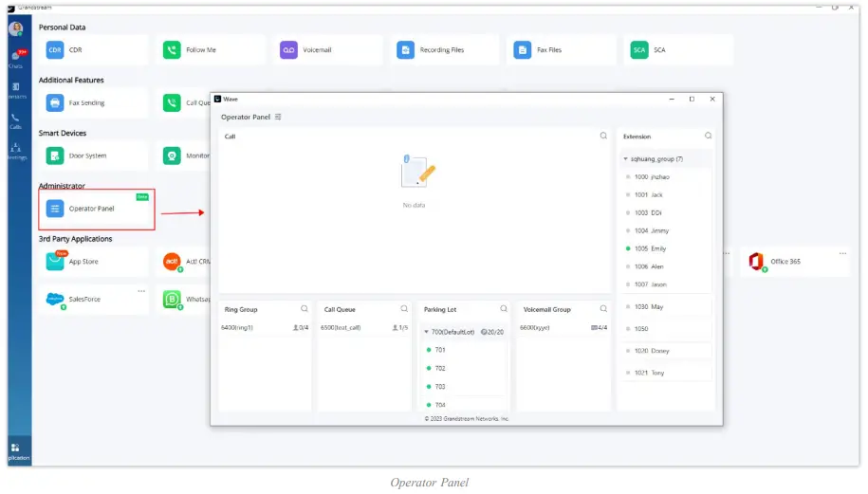Select extension 1004 Jimmy
Viewport: 868px width, 494px height.
(666, 230)
